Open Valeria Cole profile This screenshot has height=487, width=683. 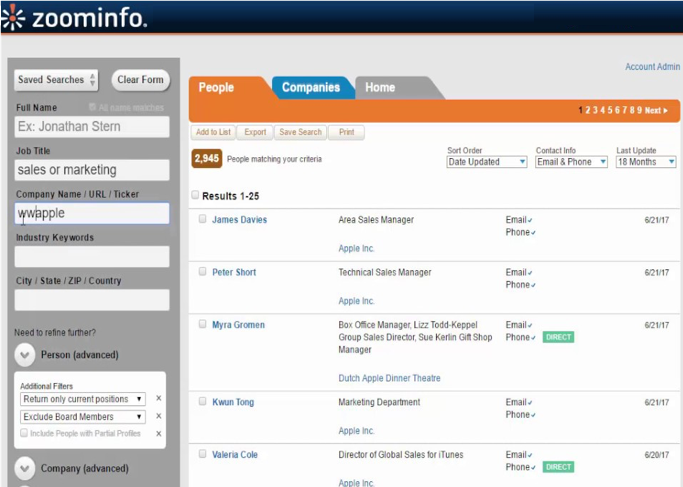[235, 455]
